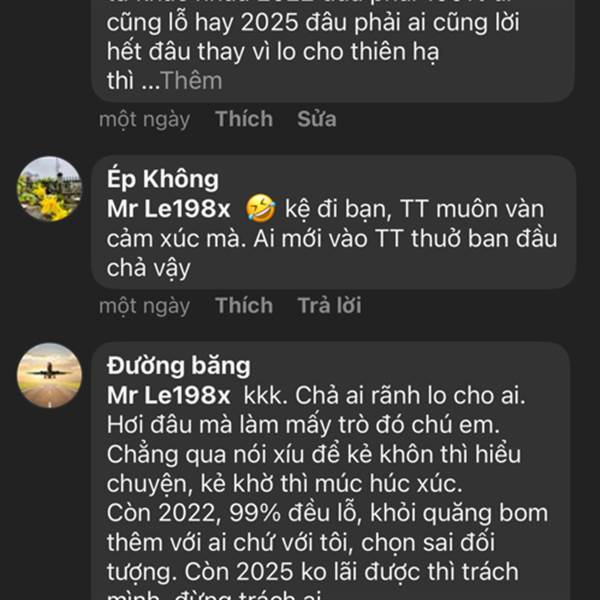Screen dimensions: 600x600
Task: Open Ép Không's profile picture with yellow flowers
Action: pos(49,189)
